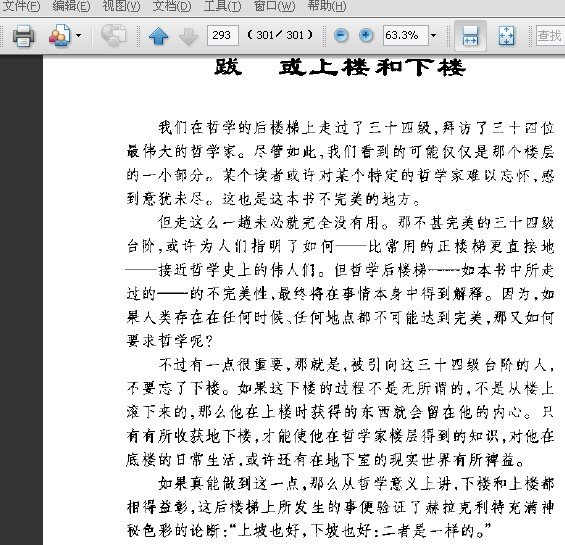Click the line beginning 不过有一点很重要

point(357,365)
